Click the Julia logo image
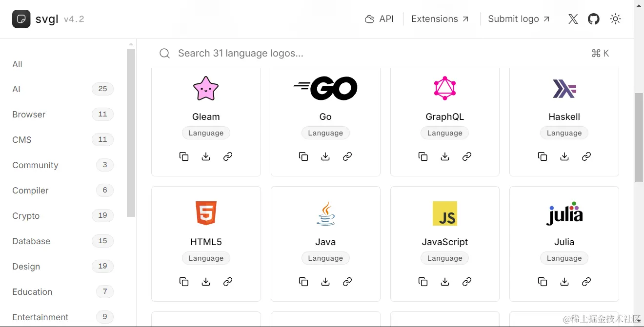The height and width of the screenshot is (327, 644). [x=564, y=213]
